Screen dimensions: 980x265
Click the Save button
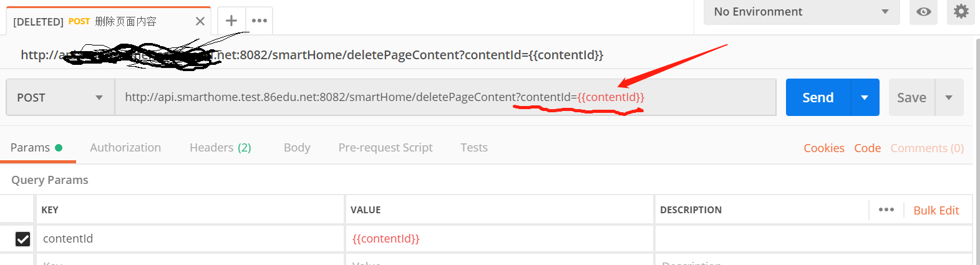click(x=911, y=97)
